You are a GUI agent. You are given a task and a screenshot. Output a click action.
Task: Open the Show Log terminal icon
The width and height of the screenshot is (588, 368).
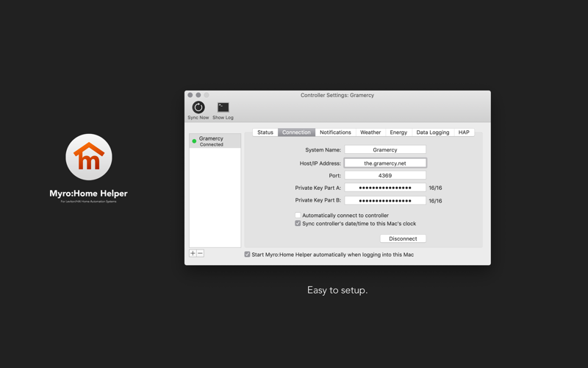point(223,107)
